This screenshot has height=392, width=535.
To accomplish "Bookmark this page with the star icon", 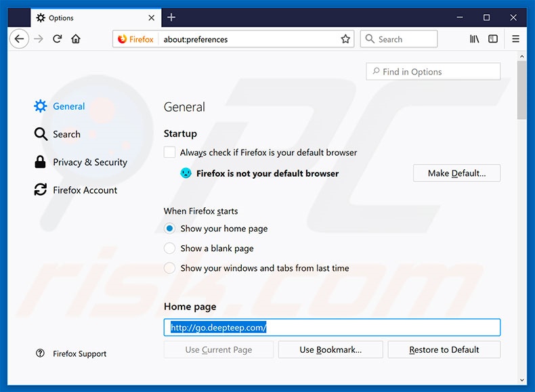I will pyautogui.click(x=345, y=39).
